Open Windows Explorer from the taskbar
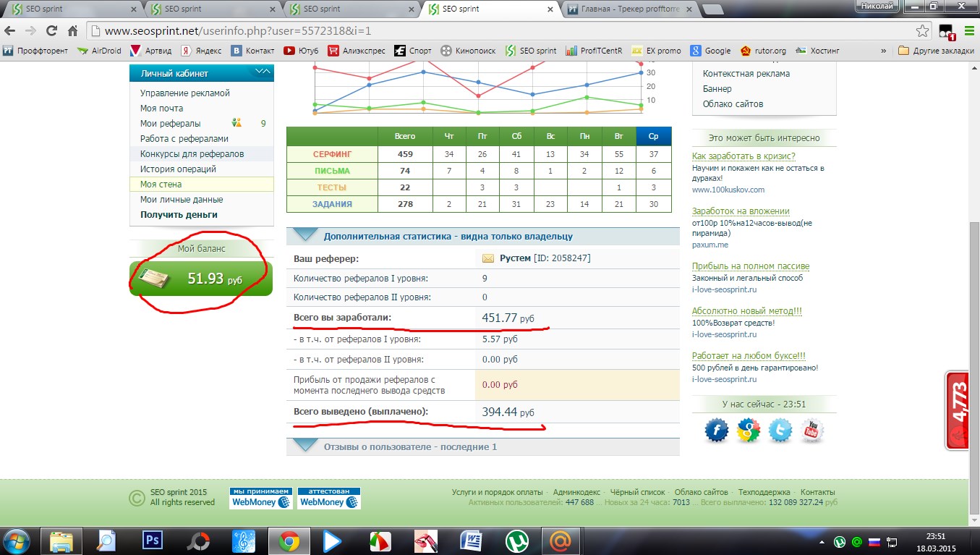 (61, 541)
